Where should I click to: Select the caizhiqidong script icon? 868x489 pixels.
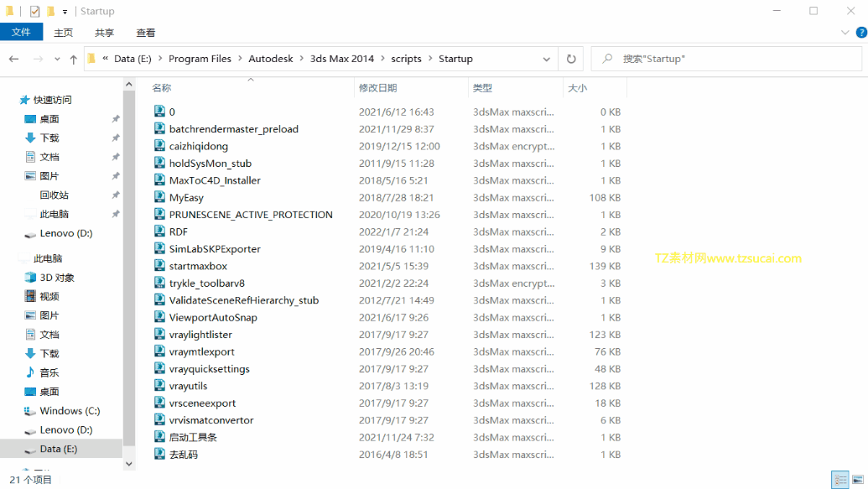tap(159, 146)
